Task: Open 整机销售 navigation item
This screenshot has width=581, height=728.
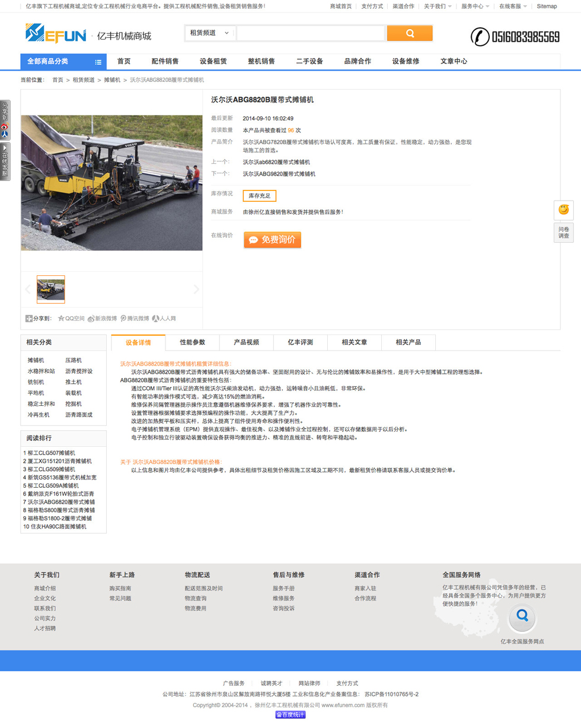Action: [x=261, y=61]
